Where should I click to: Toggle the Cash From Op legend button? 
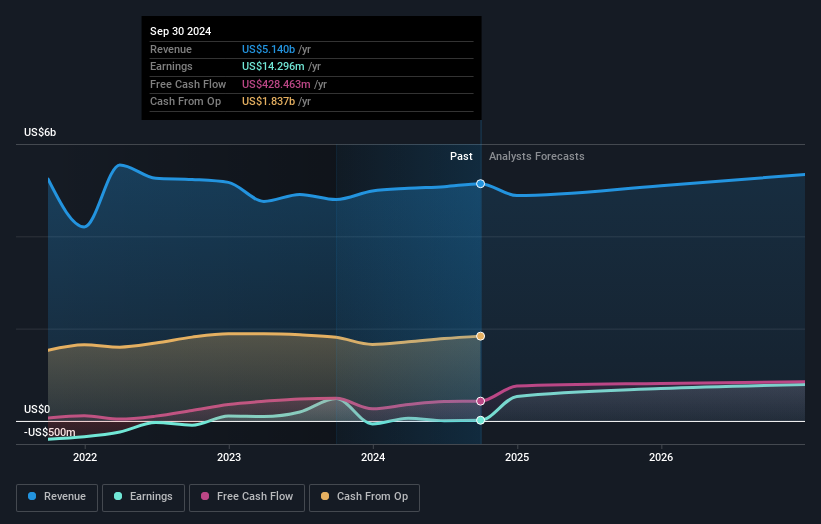tap(364, 497)
